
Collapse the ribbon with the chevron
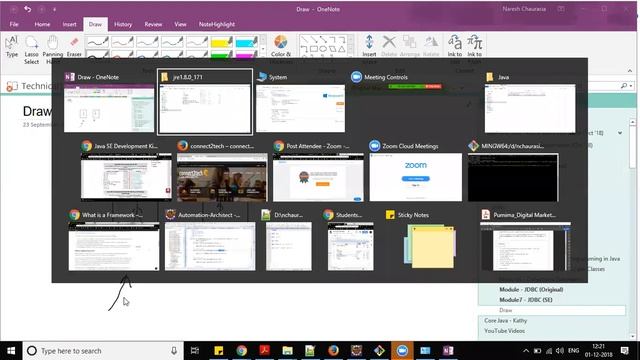pos(630,71)
